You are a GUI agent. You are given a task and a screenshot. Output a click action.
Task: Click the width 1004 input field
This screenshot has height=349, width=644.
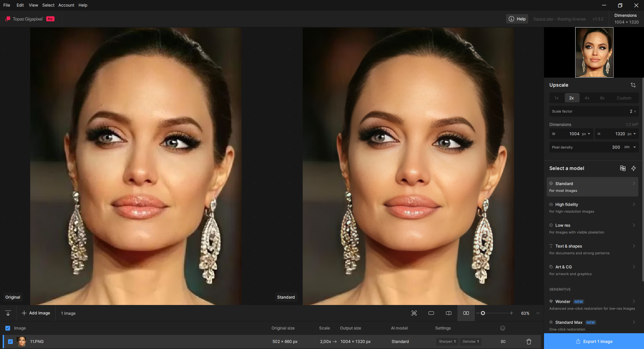(x=571, y=134)
